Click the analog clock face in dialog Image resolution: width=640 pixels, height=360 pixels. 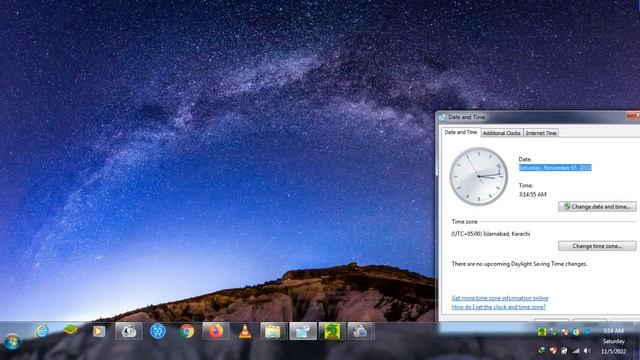(x=478, y=176)
